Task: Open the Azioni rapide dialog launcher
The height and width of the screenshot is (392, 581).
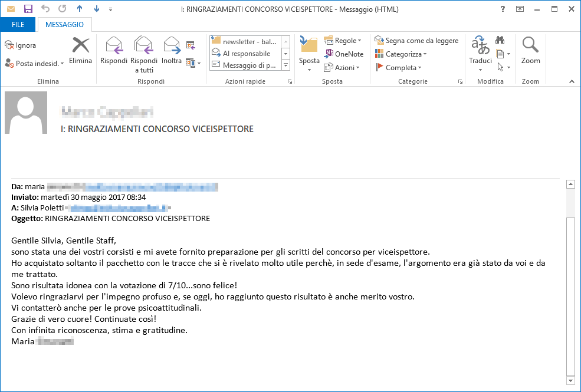Action: (290, 82)
